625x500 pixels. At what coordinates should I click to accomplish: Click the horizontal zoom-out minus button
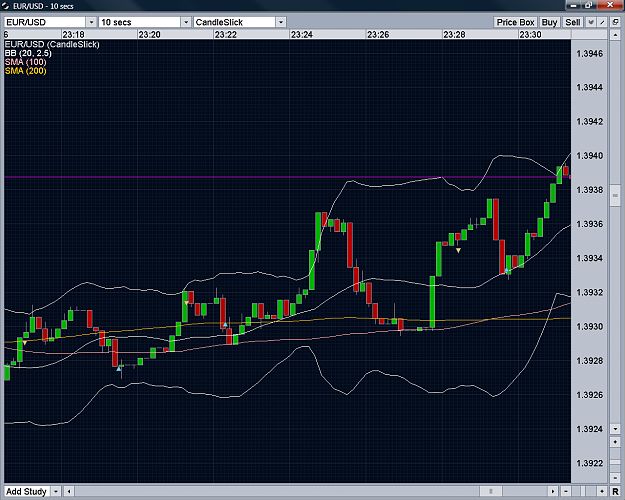[566, 491]
